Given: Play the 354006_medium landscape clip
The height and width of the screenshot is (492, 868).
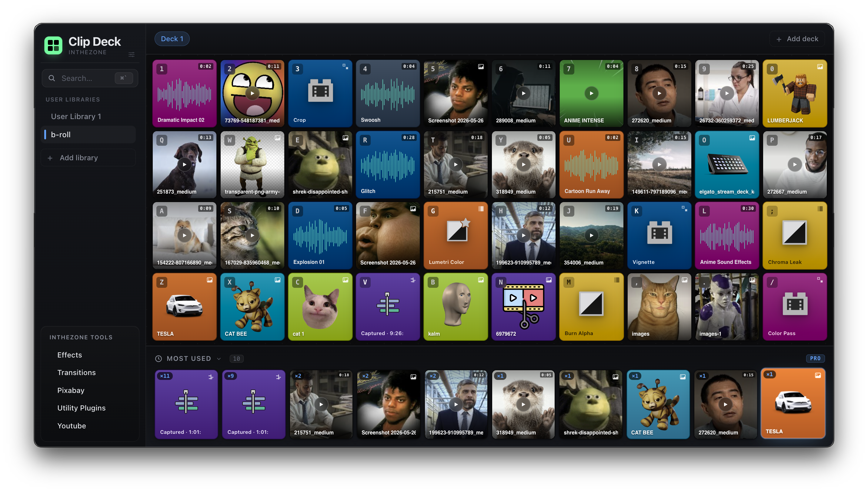Looking at the screenshot, I should tap(592, 235).
